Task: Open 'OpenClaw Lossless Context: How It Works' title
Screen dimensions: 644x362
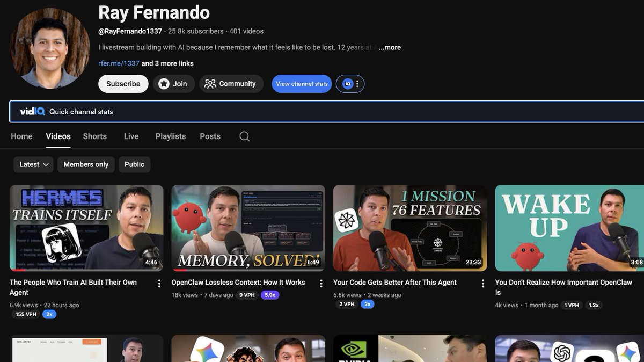Action: tap(238, 283)
